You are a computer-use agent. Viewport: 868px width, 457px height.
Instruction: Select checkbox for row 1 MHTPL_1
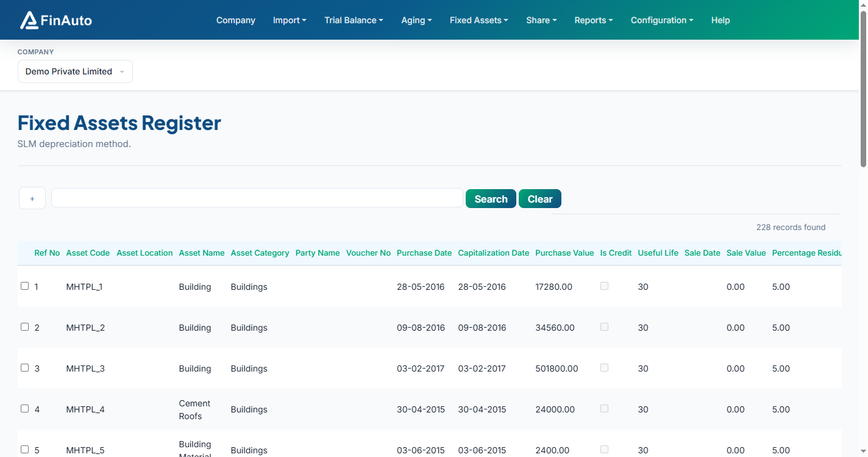click(24, 286)
